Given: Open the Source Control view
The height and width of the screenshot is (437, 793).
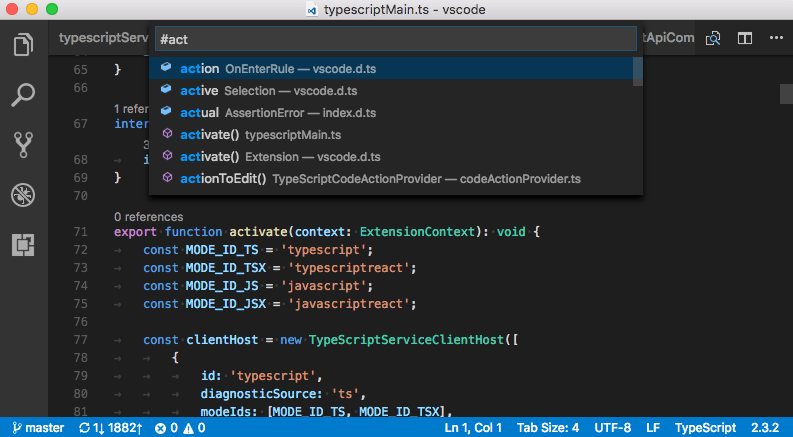Looking at the screenshot, I should pyautogui.click(x=23, y=145).
